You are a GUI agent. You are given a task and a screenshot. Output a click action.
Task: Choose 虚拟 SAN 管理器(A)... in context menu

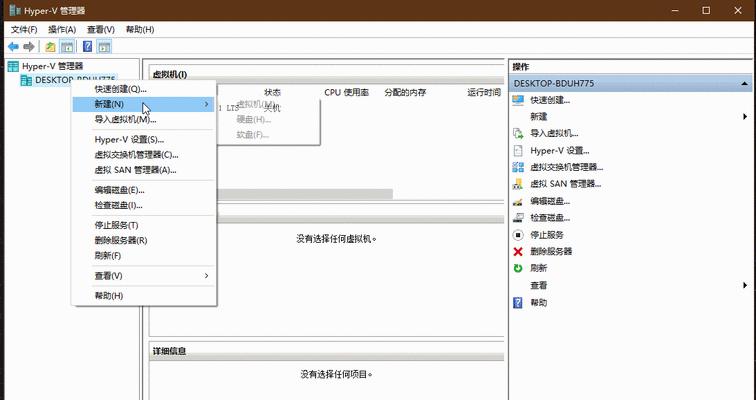pyautogui.click(x=144, y=170)
